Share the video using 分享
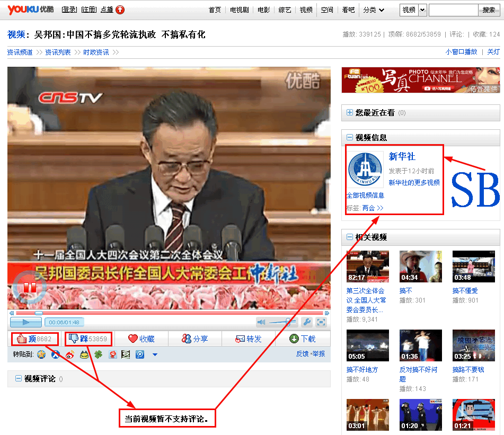 [194, 339]
